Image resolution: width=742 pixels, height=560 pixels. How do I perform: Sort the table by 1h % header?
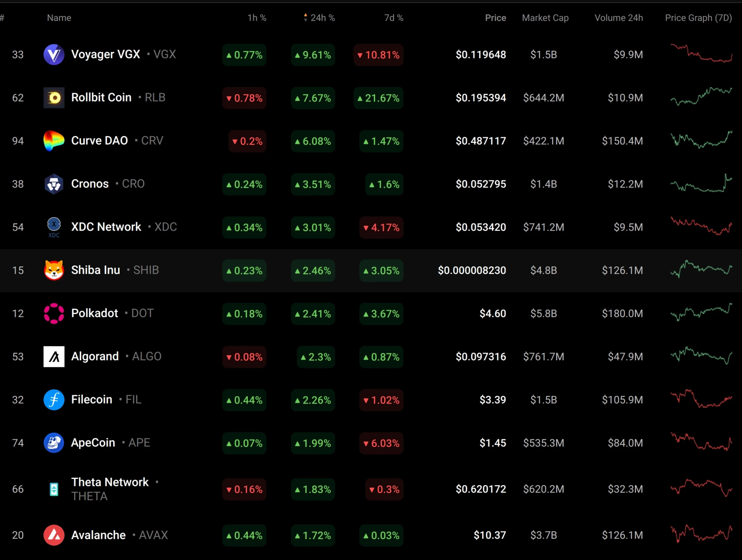257,18
